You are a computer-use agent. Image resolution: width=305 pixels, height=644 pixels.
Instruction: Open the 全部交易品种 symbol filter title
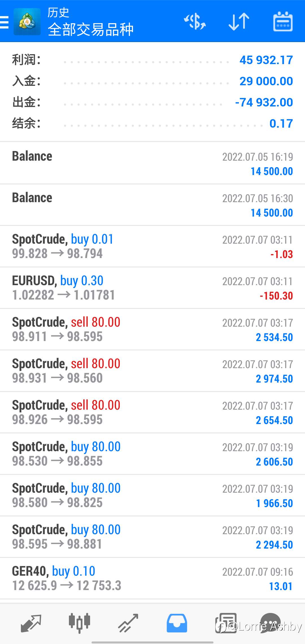point(90,29)
